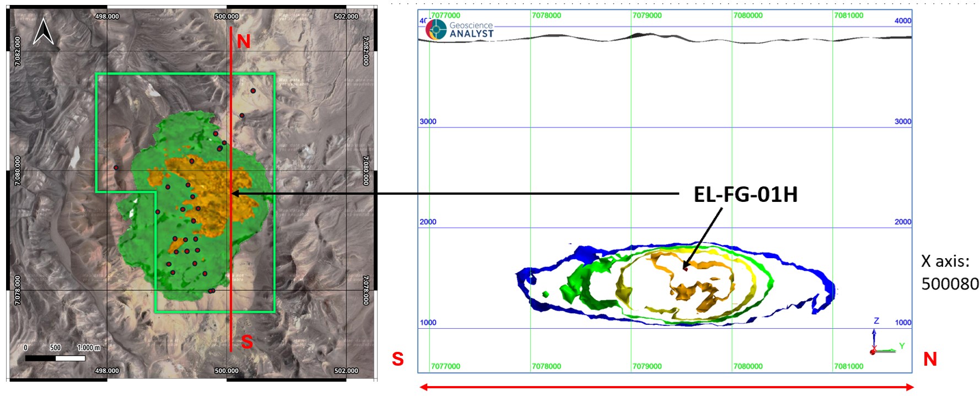This screenshot has height=396, width=980.
Task: Click the EL-FG-01H label text
Action: click(x=745, y=195)
